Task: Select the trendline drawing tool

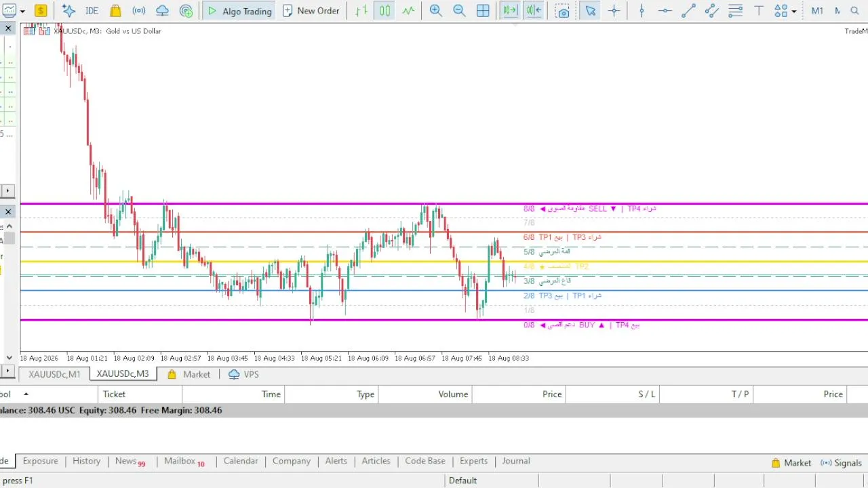Action: [x=688, y=11]
